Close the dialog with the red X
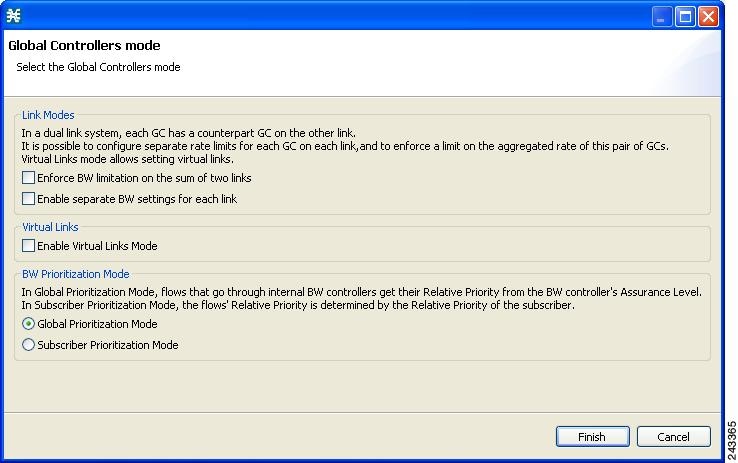 click(x=709, y=16)
